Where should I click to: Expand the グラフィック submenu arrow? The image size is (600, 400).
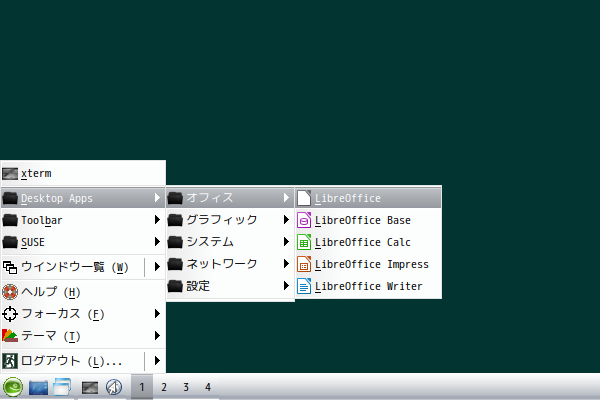click(286, 219)
